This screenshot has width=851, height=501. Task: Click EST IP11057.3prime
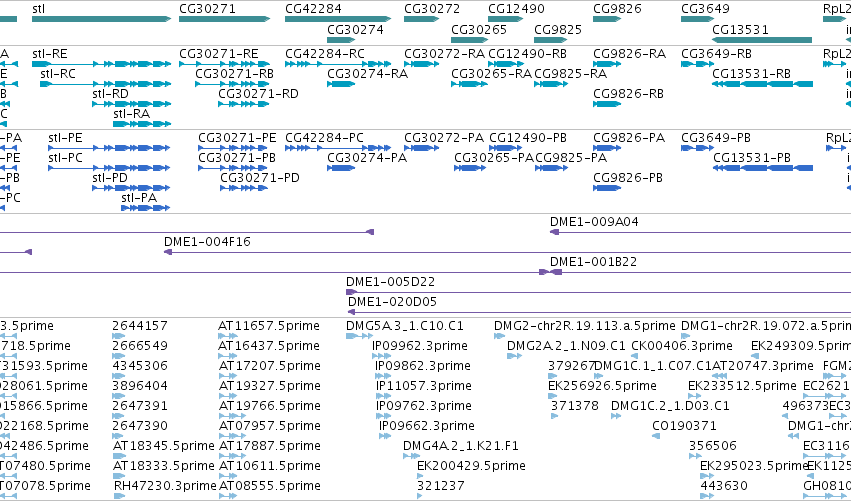click(x=423, y=386)
